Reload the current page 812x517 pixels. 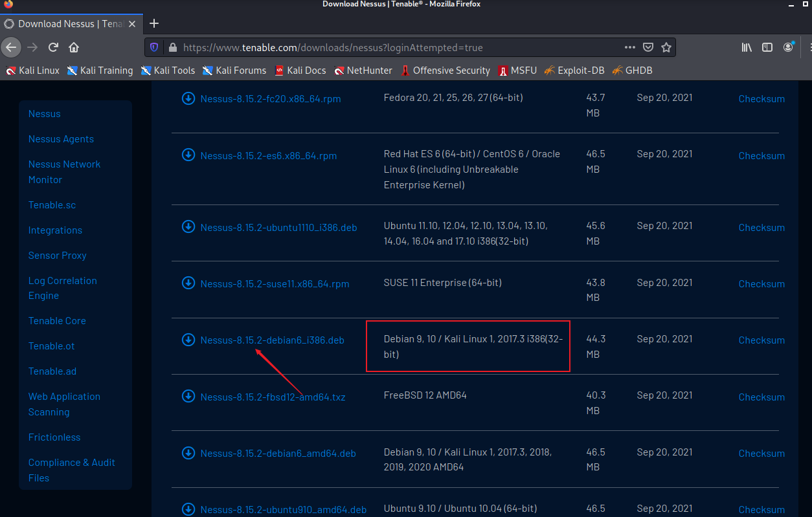click(53, 47)
